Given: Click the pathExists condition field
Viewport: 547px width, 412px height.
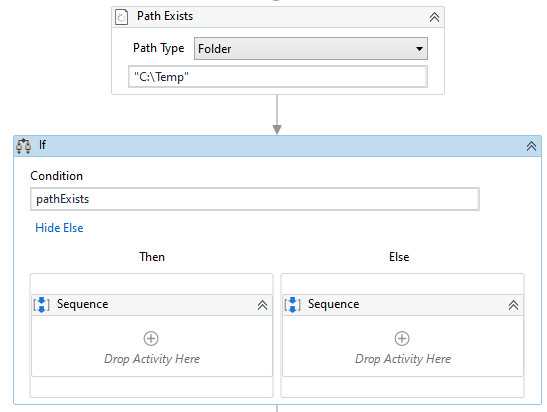Looking at the screenshot, I should (255, 199).
